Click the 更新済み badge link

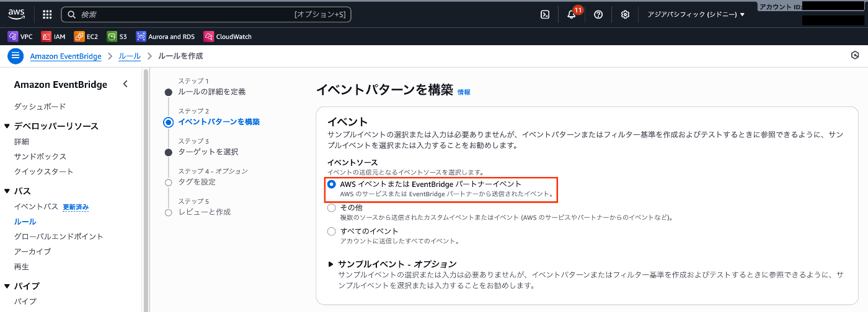tap(76, 207)
